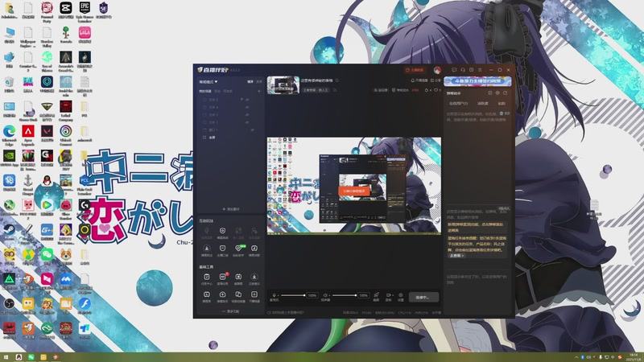The height and width of the screenshot is (362, 644).
Task: Select the 窗口 1 source row
Action: [230, 130]
